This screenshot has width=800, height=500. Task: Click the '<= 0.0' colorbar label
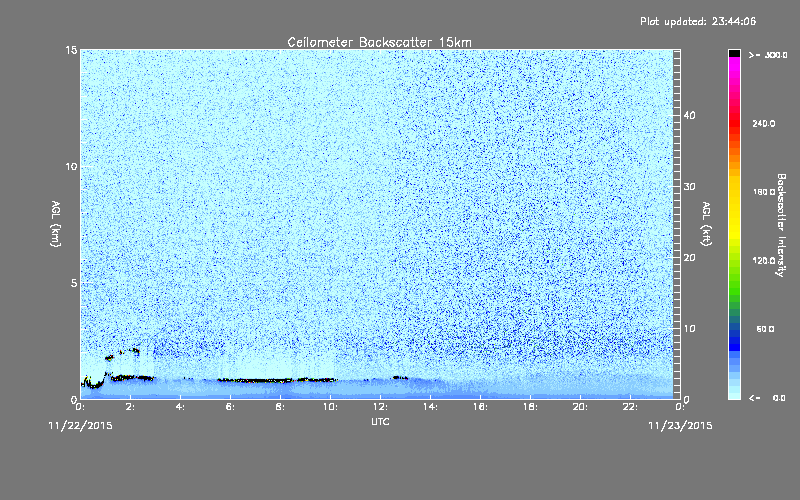768,398
